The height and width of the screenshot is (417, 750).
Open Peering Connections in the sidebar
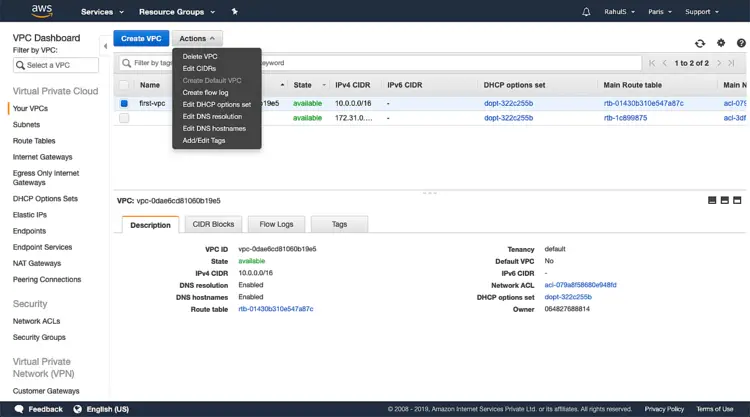pyautogui.click(x=47, y=279)
